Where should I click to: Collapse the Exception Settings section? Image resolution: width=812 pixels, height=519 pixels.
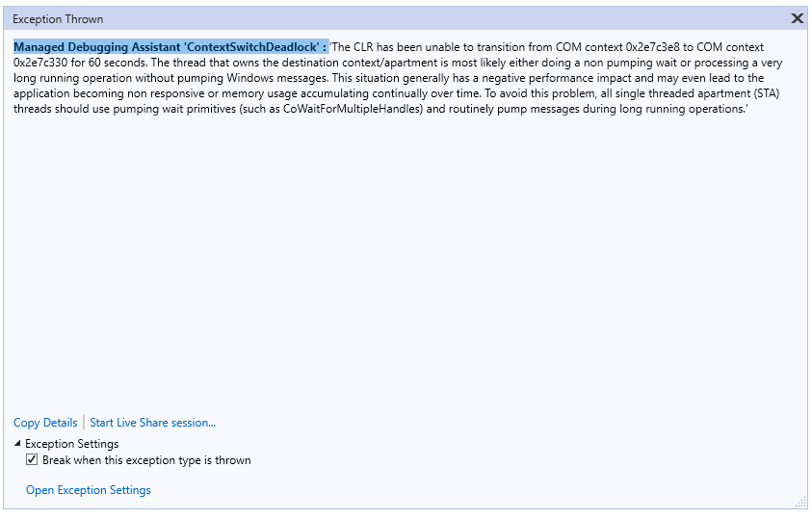click(x=17, y=444)
